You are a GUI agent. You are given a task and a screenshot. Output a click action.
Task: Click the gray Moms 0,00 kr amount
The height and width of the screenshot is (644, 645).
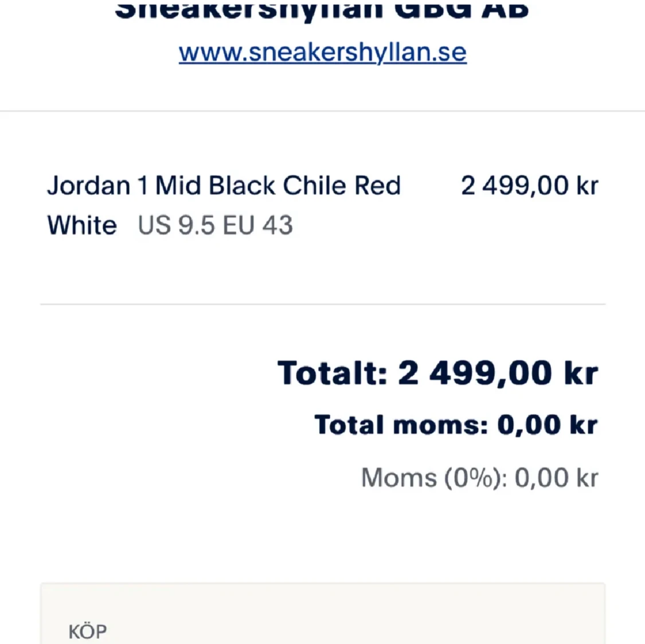[x=556, y=477]
